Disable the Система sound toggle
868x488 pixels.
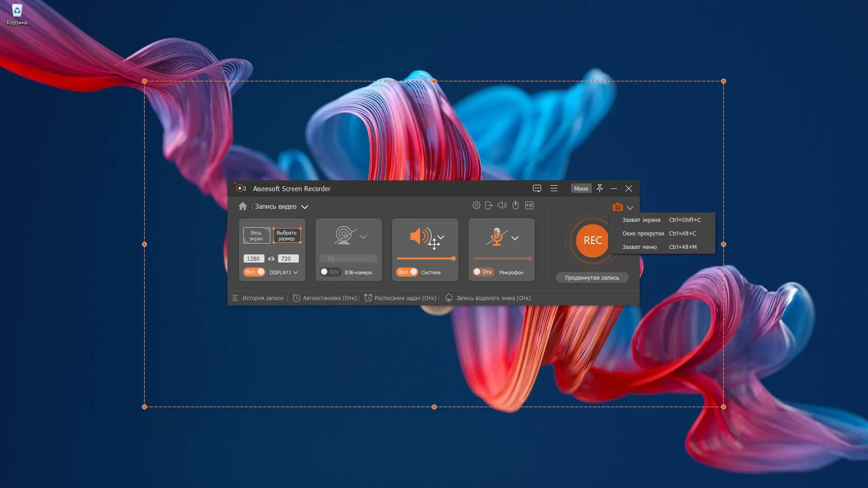point(407,272)
